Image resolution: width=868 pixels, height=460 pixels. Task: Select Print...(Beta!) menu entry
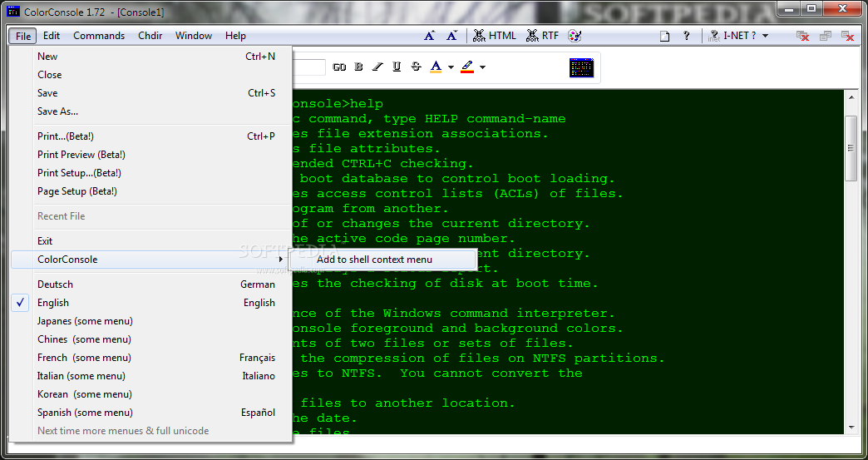[150, 136]
